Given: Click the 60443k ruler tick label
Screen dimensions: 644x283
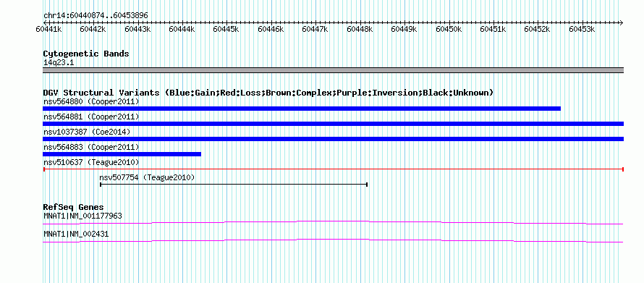Looking at the screenshot, I should [x=137, y=29].
